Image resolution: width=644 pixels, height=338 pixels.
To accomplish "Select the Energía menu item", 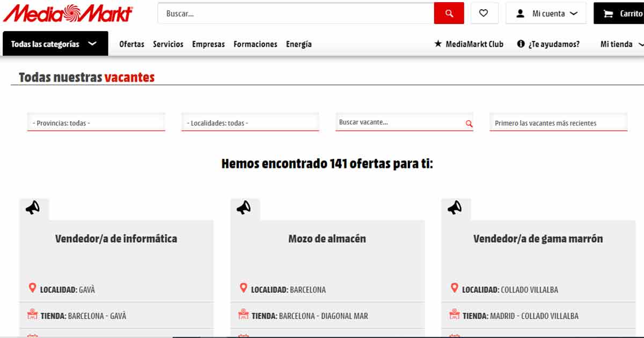I will [299, 44].
